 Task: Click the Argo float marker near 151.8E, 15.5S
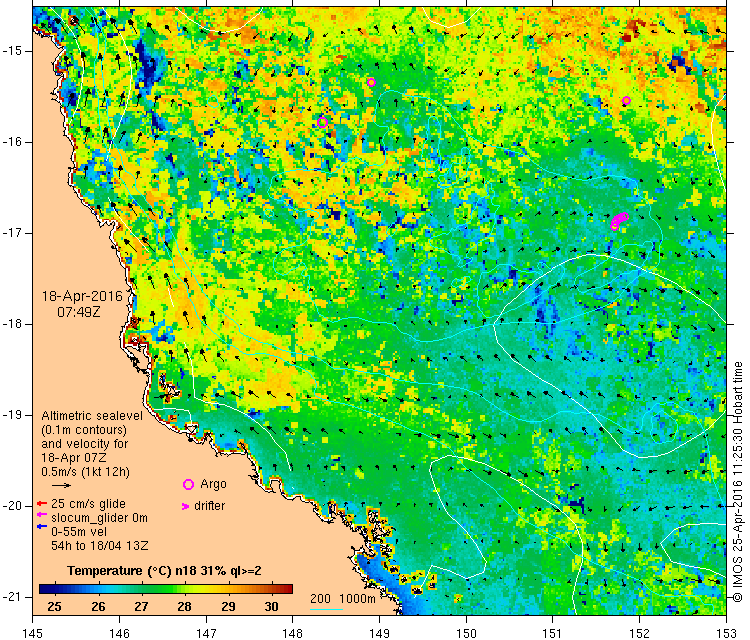[x=627, y=100]
